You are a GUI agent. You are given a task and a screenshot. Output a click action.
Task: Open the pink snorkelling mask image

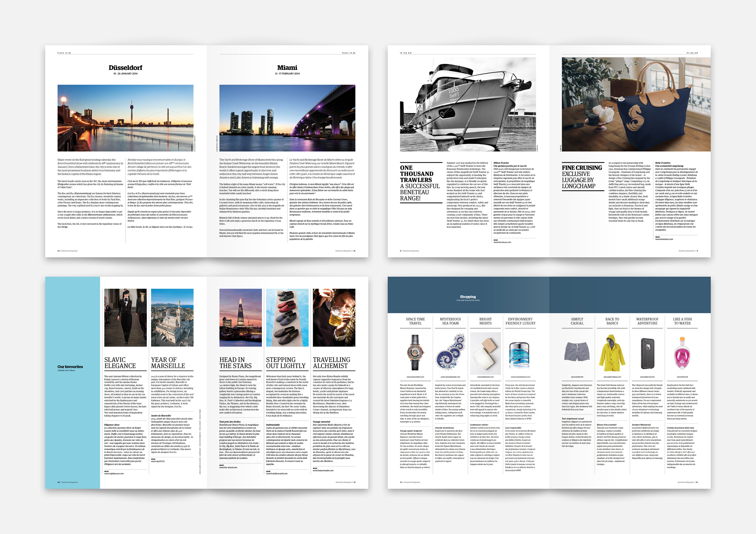coord(682,353)
